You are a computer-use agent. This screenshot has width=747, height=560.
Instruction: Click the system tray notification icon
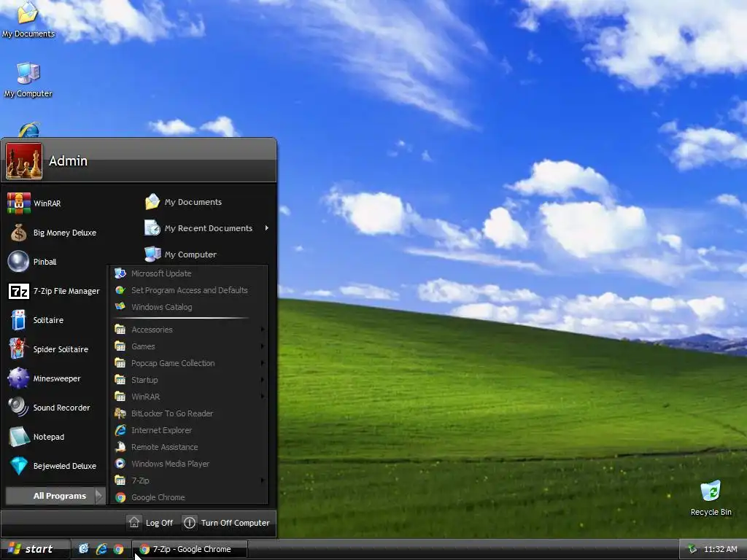[692, 549]
